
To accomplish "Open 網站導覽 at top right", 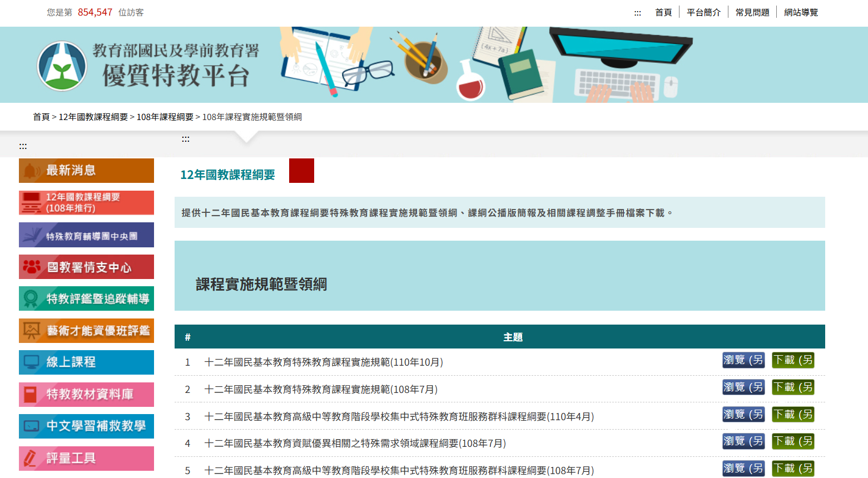I will pyautogui.click(x=801, y=12).
